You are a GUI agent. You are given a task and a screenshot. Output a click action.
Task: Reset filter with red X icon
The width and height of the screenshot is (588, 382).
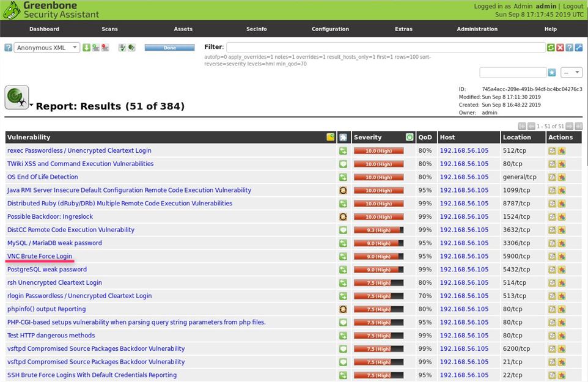point(560,48)
